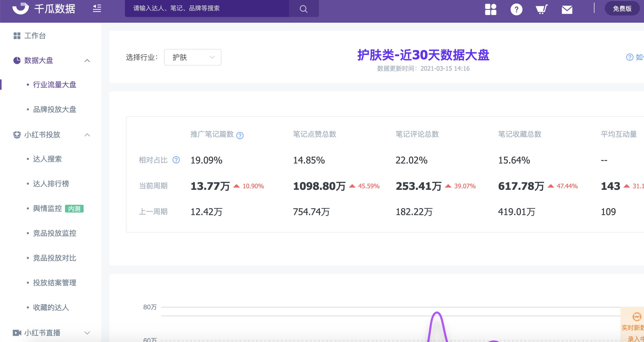Open the 推广笔记篇数 tooltip question mark

click(x=240, y=135)
